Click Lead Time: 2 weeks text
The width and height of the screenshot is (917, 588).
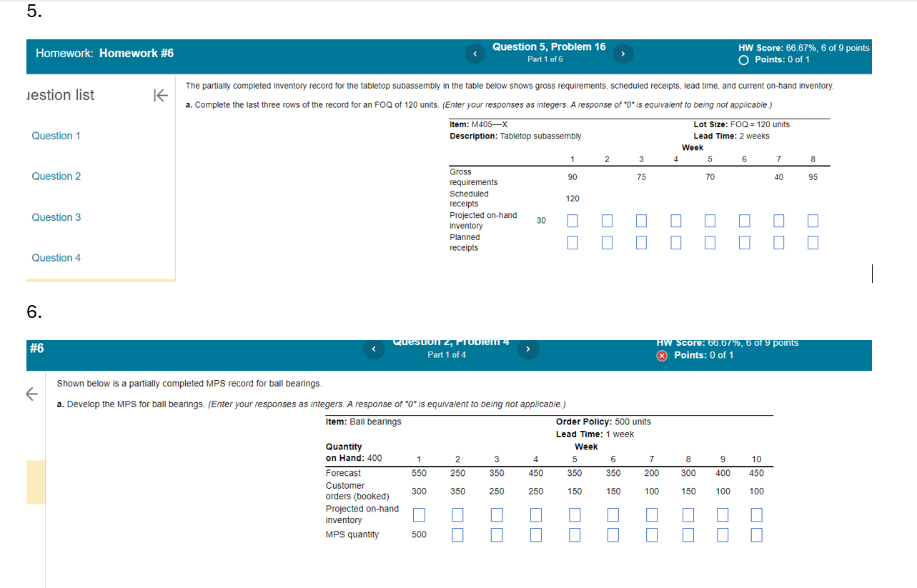click(731, 136)
